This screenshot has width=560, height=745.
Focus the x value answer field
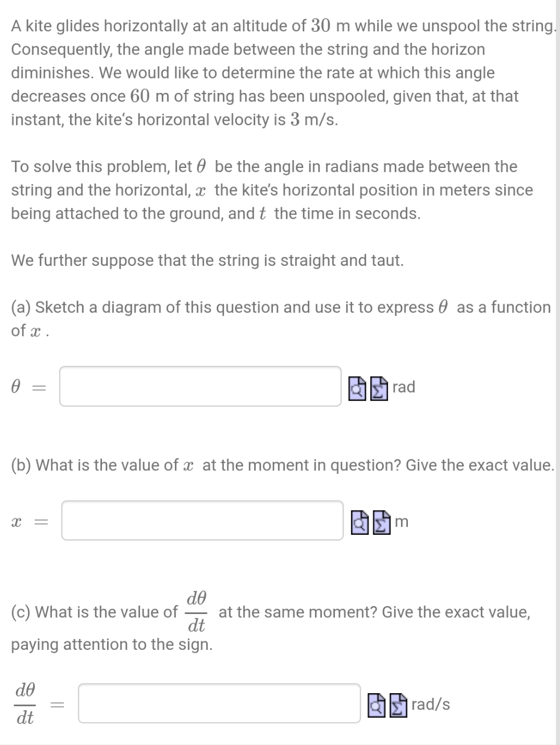[202, 521]
